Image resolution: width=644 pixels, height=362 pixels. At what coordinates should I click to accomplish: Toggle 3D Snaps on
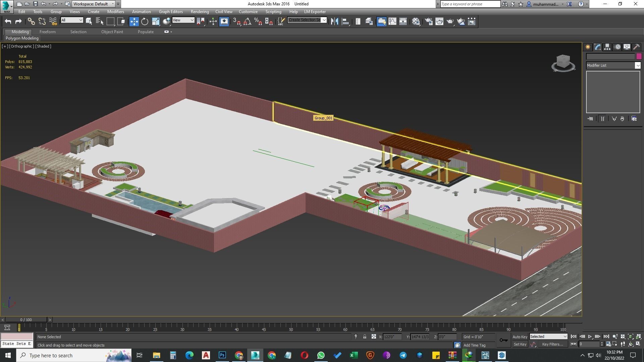[x=236, y=22]
